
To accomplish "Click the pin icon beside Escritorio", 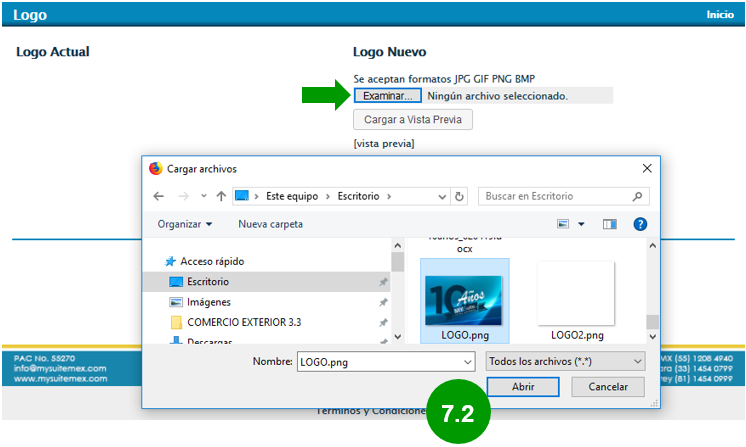I will click(x=383, y=282).
